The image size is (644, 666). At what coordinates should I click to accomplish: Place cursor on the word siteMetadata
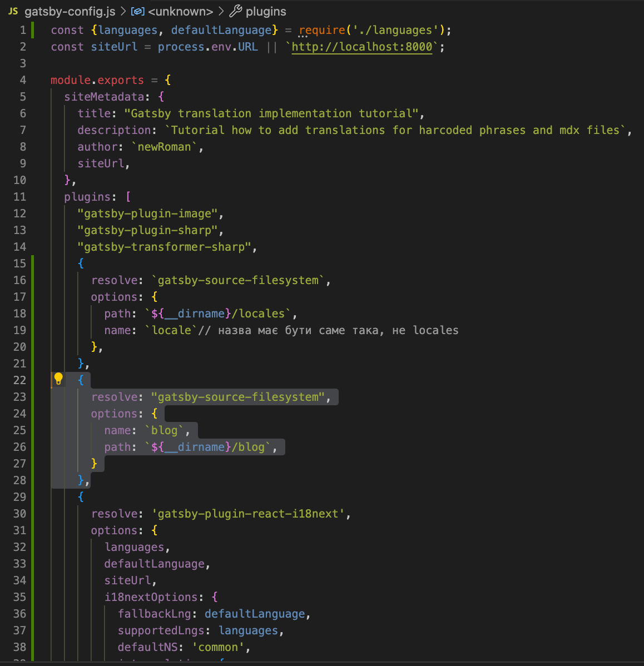[105, 97]
